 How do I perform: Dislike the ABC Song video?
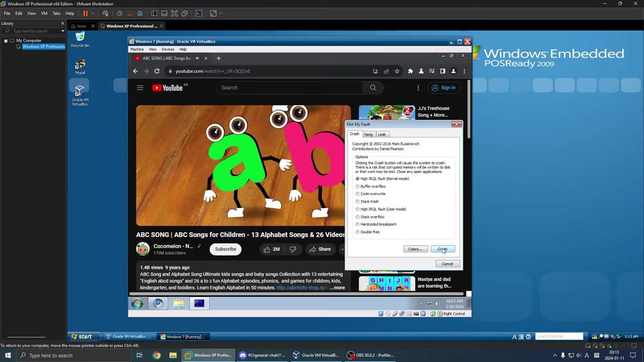[x=293, y=249]
